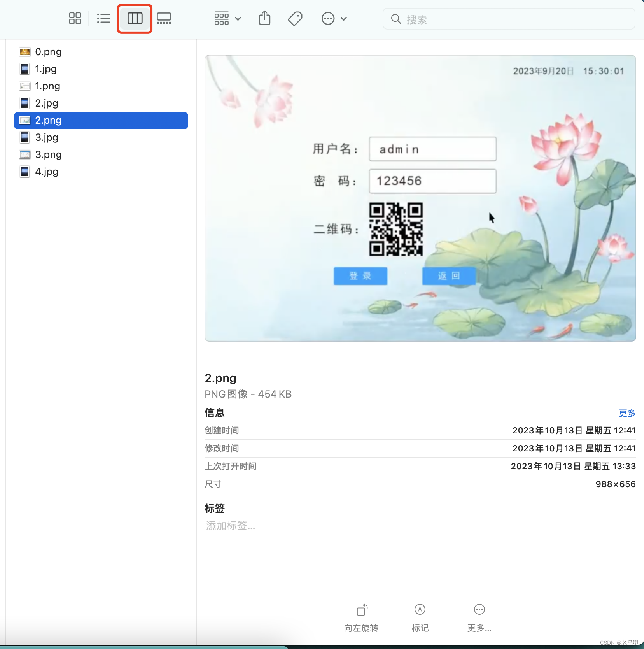Click the 0.png file icon
This screenshot has width=644, height=649.
click(25, 52)
